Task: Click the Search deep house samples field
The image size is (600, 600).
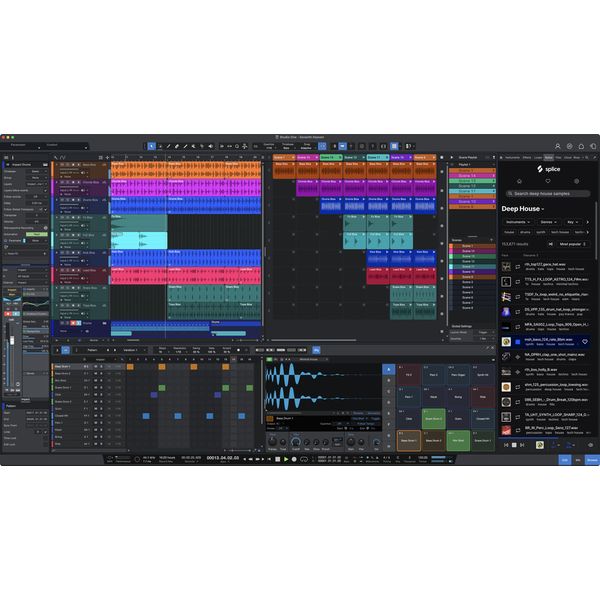Action: (x=550, y=193)
